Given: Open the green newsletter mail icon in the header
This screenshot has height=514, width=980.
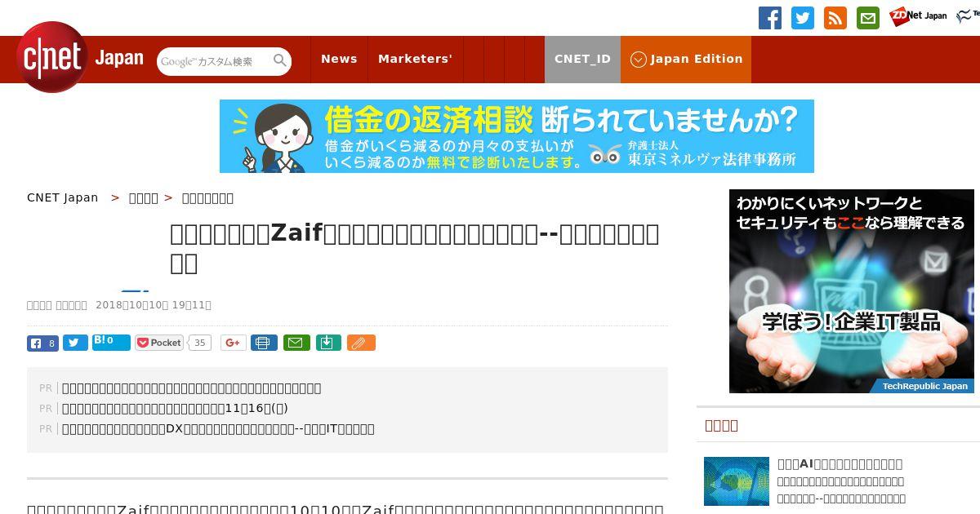Looking at the screenshot, I should [x=868, y=18].
